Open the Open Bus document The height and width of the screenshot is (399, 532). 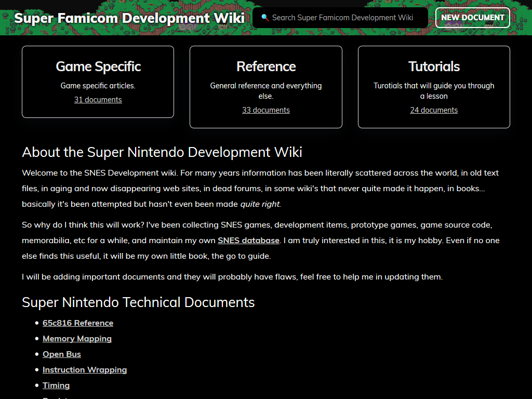pyautogui.click(x=62, y=354)
